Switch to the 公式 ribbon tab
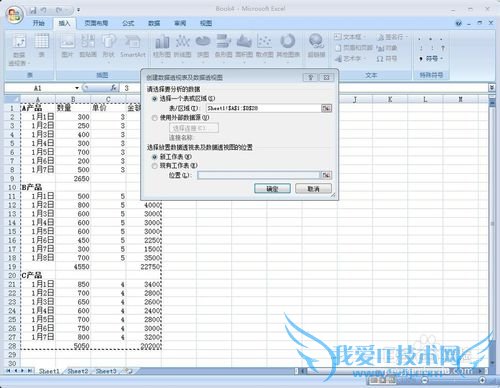Image resolution: width=500 pixels, height=388 pixels. pos(128,23)
